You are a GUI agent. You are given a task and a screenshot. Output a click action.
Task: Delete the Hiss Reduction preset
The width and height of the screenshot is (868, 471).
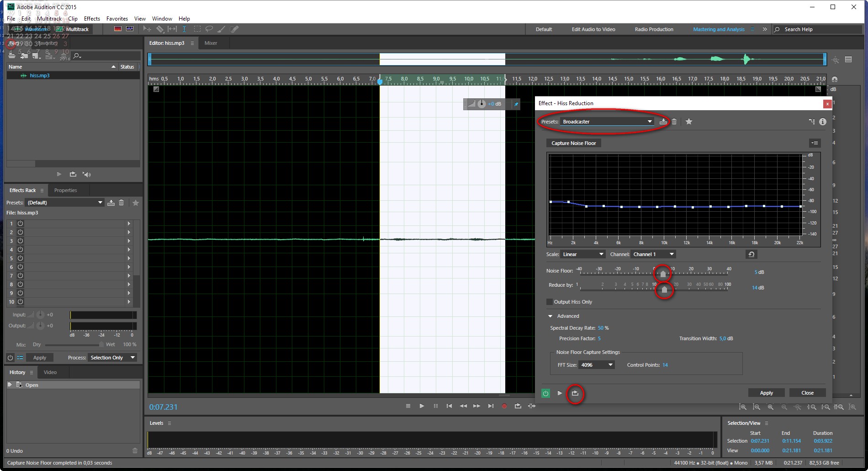point(674,122)
